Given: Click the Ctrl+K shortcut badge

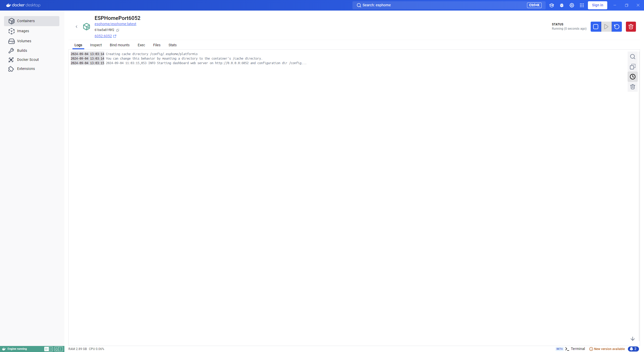Looking at the screenshot, I should [534, 5].
